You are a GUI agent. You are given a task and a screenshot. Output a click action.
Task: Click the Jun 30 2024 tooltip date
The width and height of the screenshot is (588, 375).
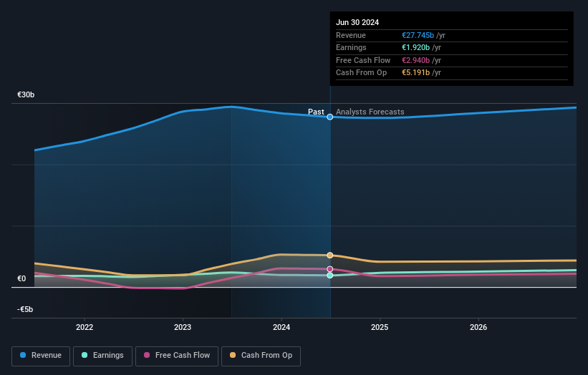tap(357, 22)
